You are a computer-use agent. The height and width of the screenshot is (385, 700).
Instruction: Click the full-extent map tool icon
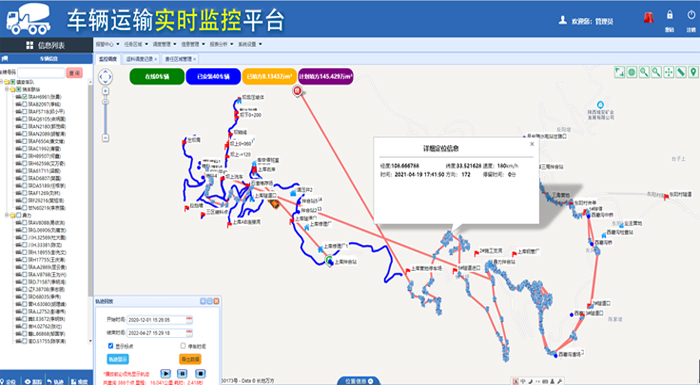tap(619, 72)
